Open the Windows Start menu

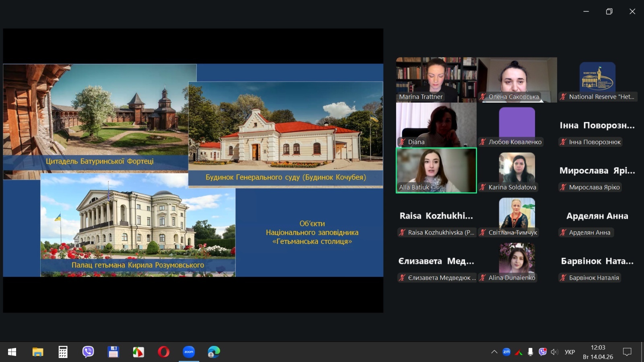tap(12, 352)
